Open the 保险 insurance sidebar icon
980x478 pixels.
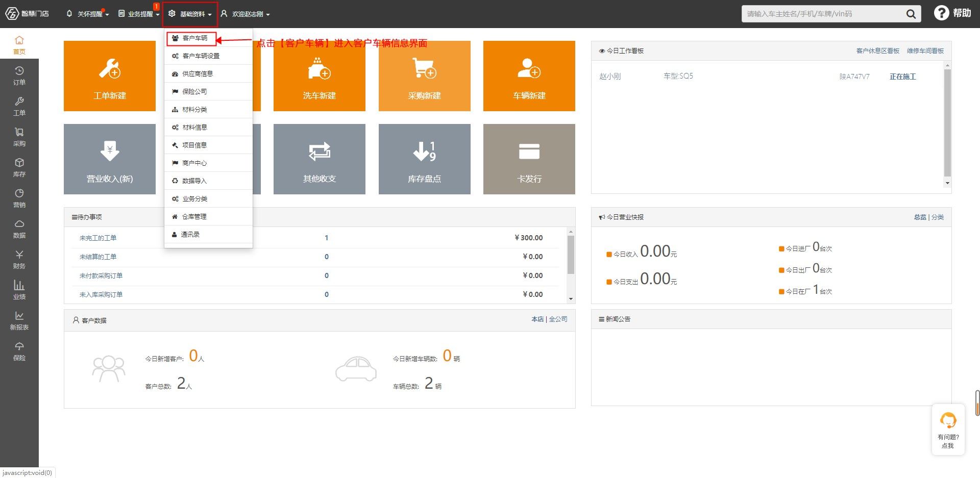click(x=19, y=351)
